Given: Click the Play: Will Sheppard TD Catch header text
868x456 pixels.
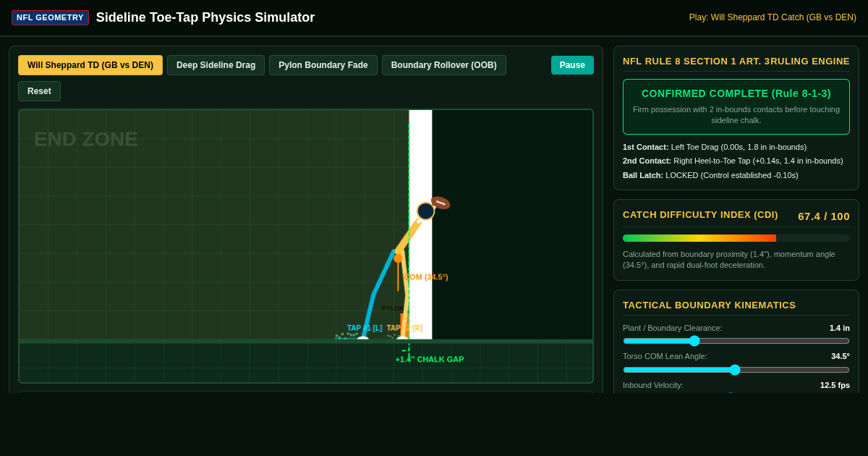Looking at the screenshot, I should click(773, 17).
